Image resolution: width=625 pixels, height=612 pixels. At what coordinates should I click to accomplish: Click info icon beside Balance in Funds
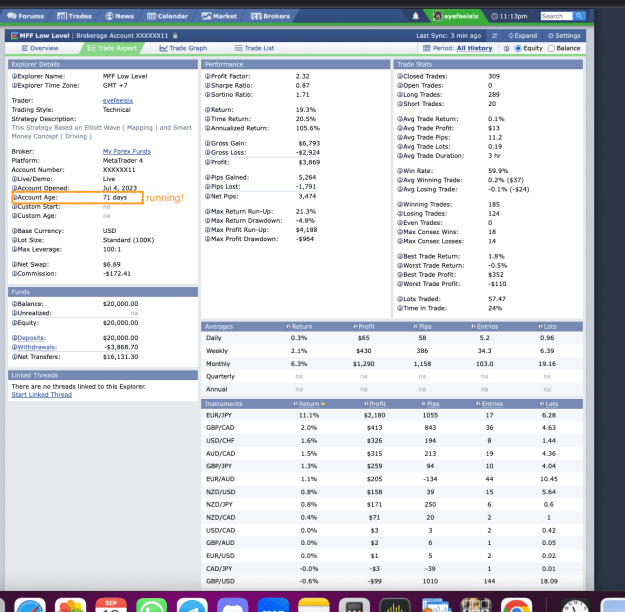pyautogui.click(x=14, y=304)
